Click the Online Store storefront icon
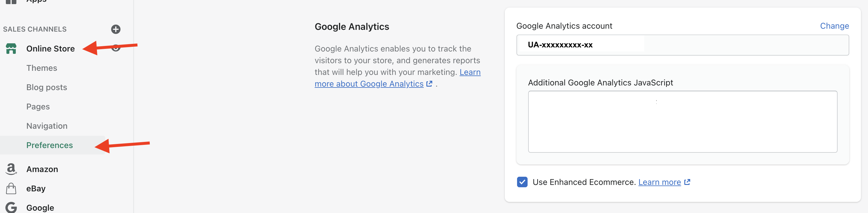The height and width of the screenshot is (213, 868). (11, 49)
